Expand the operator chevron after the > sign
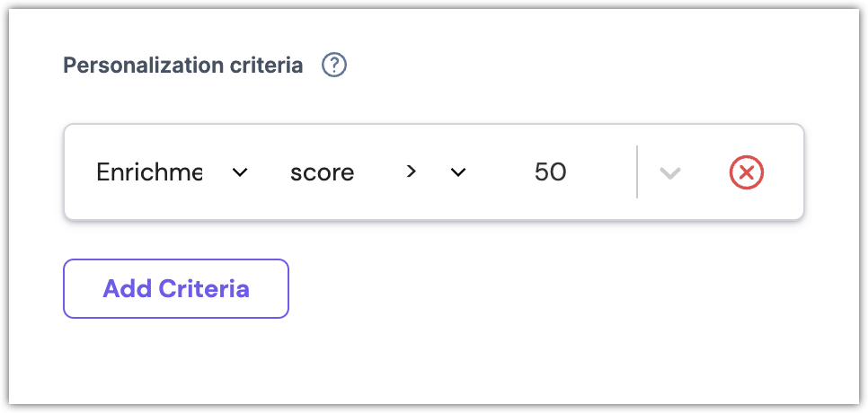The height and width of the screenshot is (413, 868). click(458, 172)
